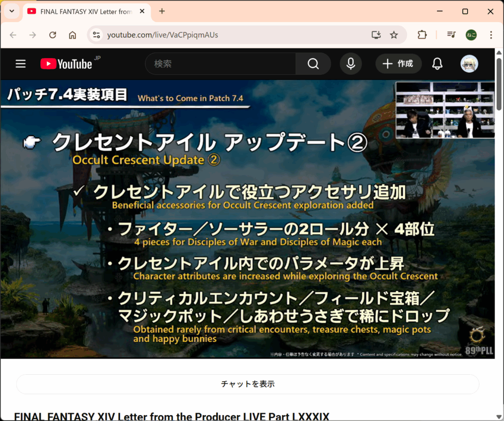Bookmark this page with the star icon

pyautogui.click(x=394, y=35)
